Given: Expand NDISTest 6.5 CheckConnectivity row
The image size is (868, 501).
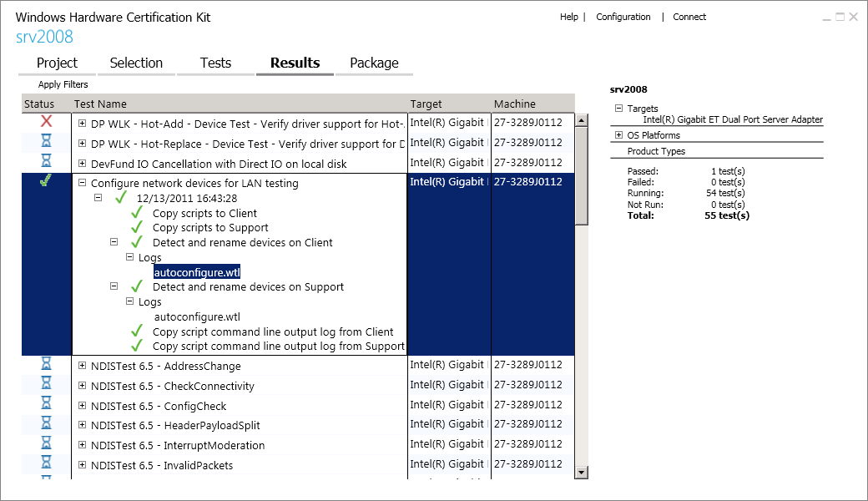Looking at the screenshot, I should point(83,386).
